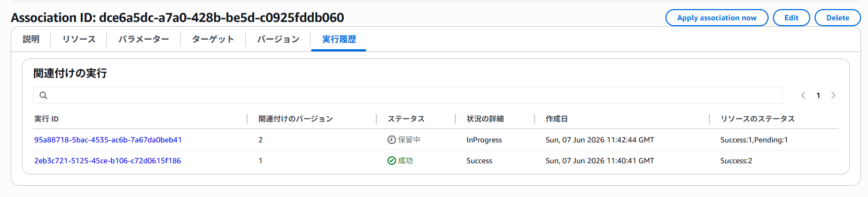Viewport: 868px width, 197px height.
Task: Click date Sun, 07 Jun 2026 11:42:44 GMT
Action: 600,140
